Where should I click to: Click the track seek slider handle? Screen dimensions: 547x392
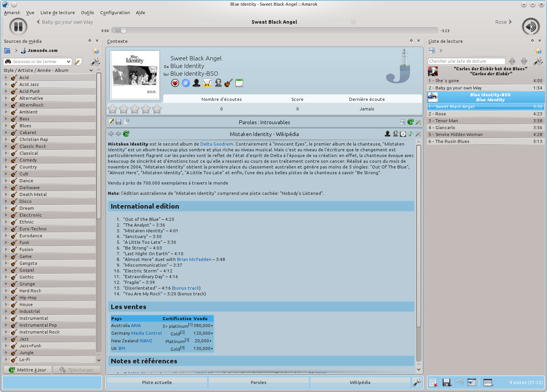123,30
